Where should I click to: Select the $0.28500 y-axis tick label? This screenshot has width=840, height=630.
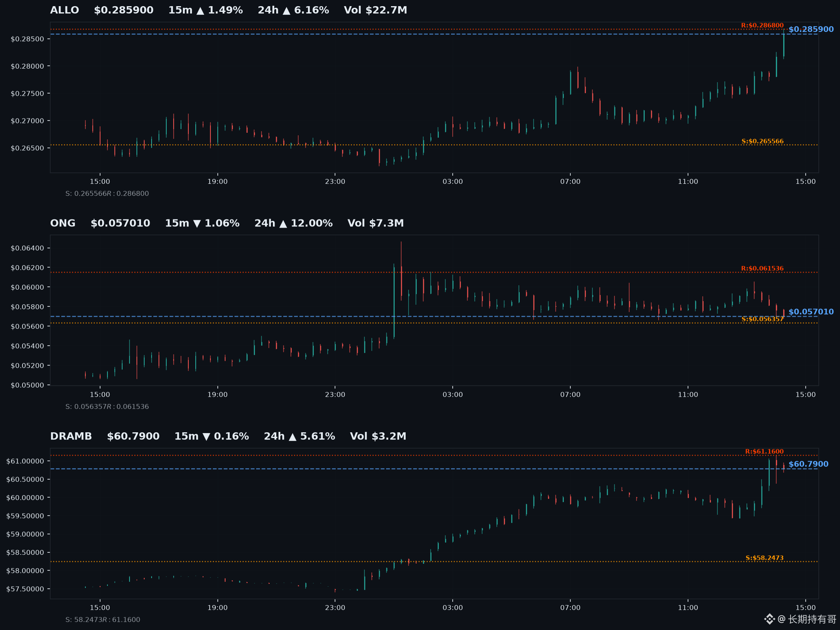(x=27, y=39)
